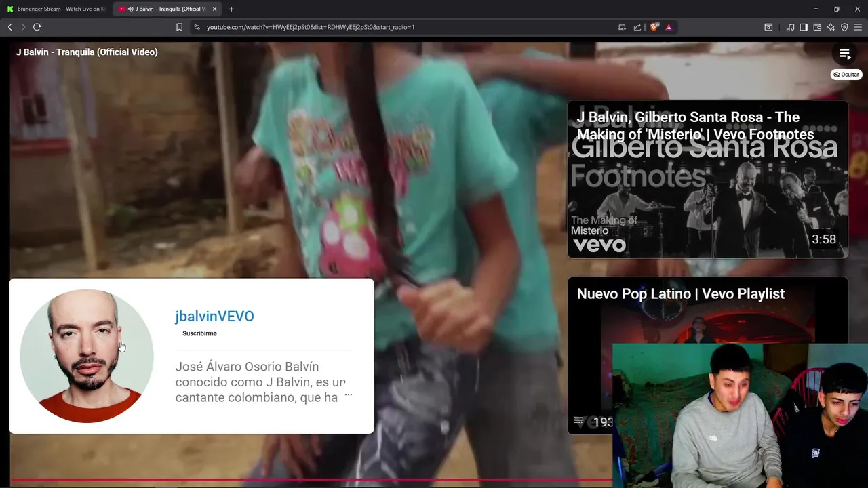The height and width of the screenshot is (488, 868).
Task: Open the Brave VPN shield icon
Action: tap(844, 27)
